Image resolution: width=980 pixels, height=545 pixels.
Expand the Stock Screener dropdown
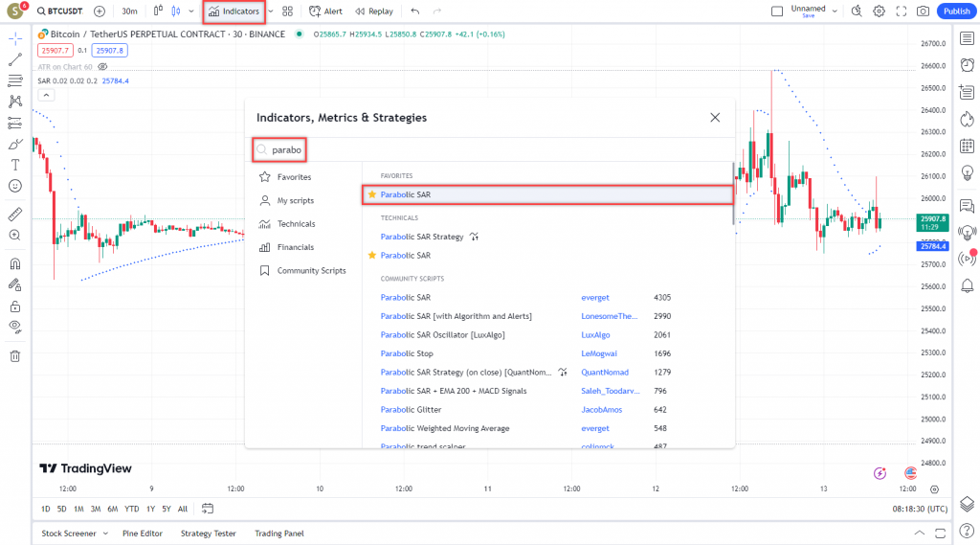pos(105,534)
